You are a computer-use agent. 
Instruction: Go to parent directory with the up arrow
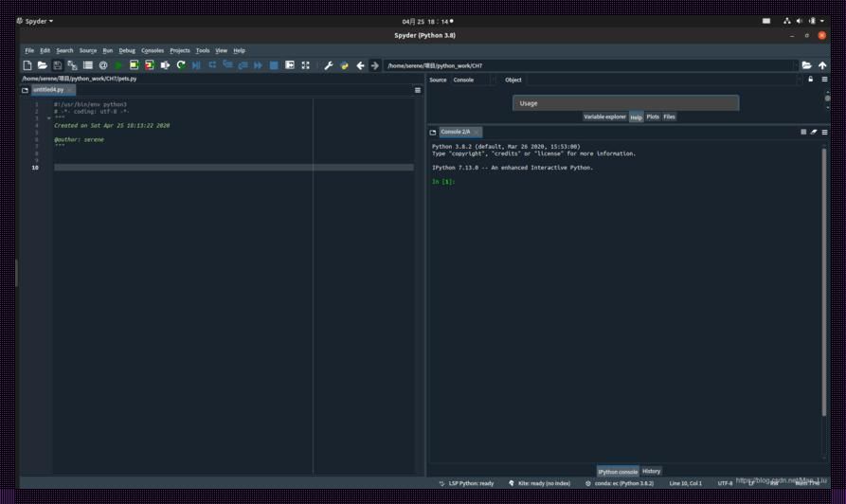pos(822,65)
